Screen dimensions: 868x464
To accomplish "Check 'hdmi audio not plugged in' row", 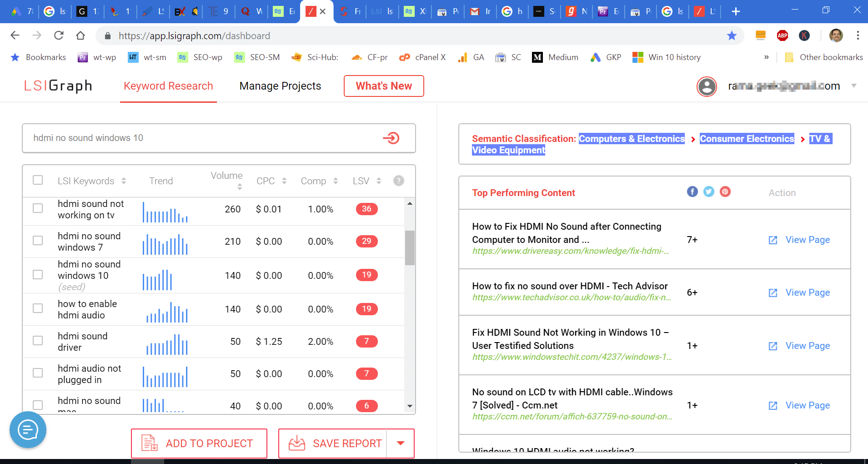I will 38,373.
